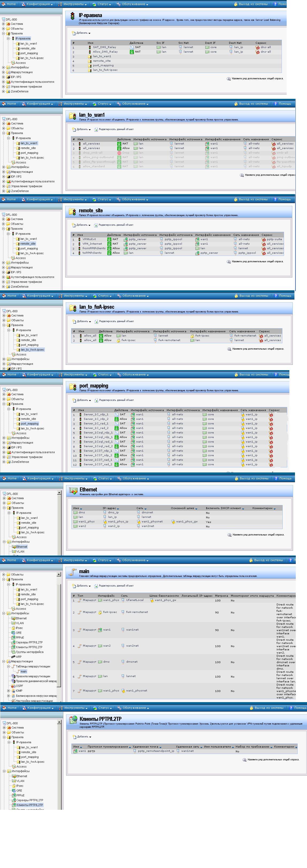Click the pptp_server interface icon in toPPtPclients row

point(197,253)
